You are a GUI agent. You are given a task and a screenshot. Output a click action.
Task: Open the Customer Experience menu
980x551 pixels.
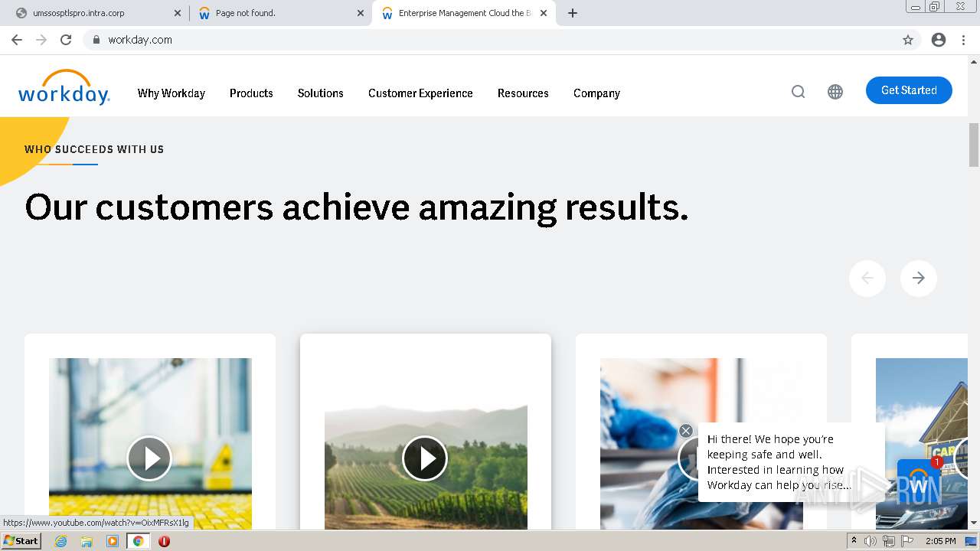(420, 93)
